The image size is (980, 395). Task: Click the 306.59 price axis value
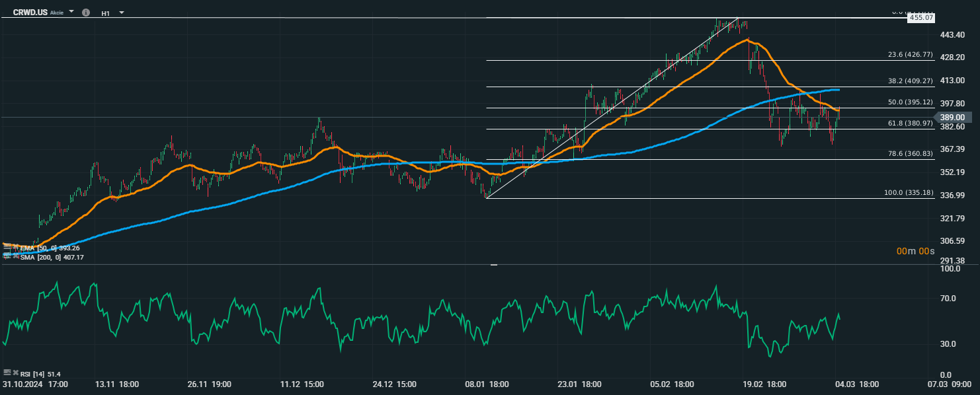pos(953,241)
